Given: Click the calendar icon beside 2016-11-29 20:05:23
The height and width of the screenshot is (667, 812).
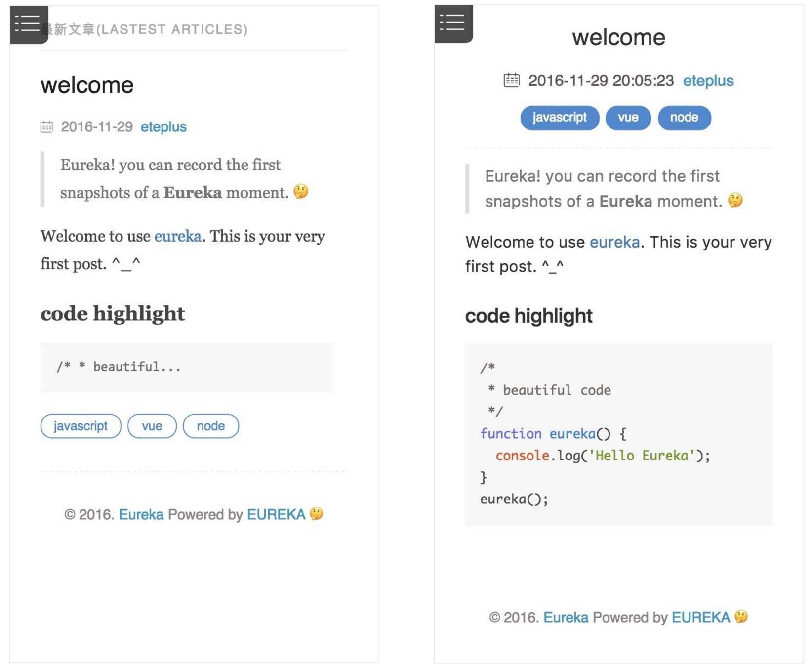Looking at the screenshot, I should (x=512, y=80).
